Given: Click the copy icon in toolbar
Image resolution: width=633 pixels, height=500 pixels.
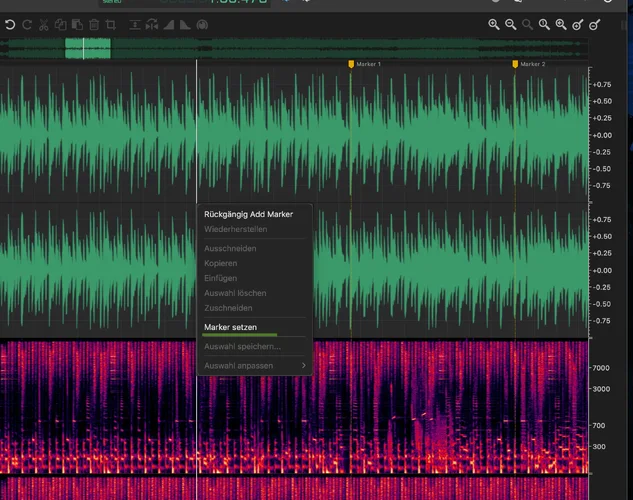Looking at the screenshot, I should pos(60,24).
